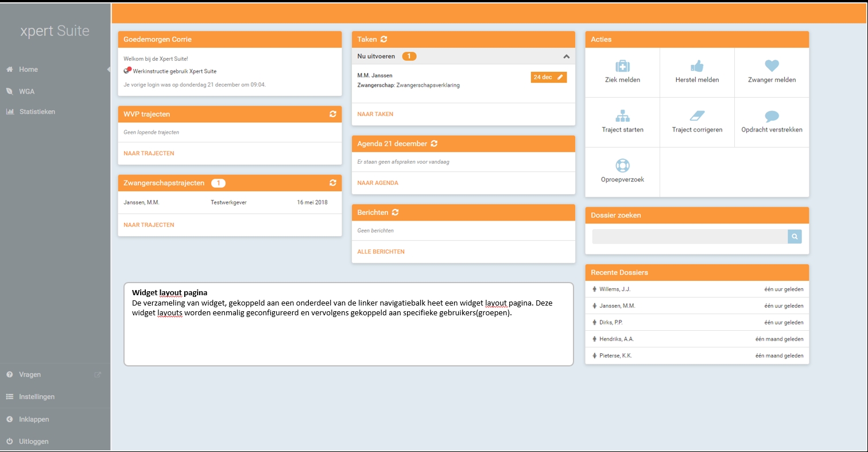Viewport: 868px width, 452px height.
Task: Refresh the Taken widget
Action: pyautogui.click(x=384, y=39)
